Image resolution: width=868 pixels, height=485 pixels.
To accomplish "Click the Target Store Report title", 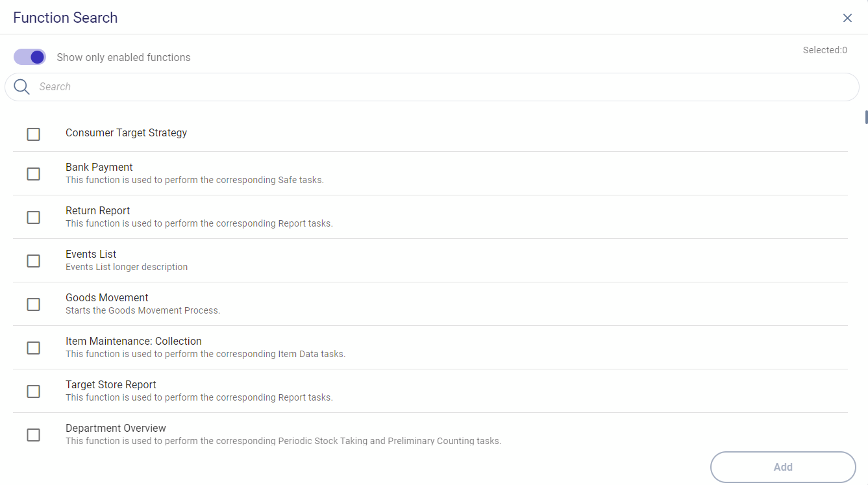I will click(x=111, y=385).
